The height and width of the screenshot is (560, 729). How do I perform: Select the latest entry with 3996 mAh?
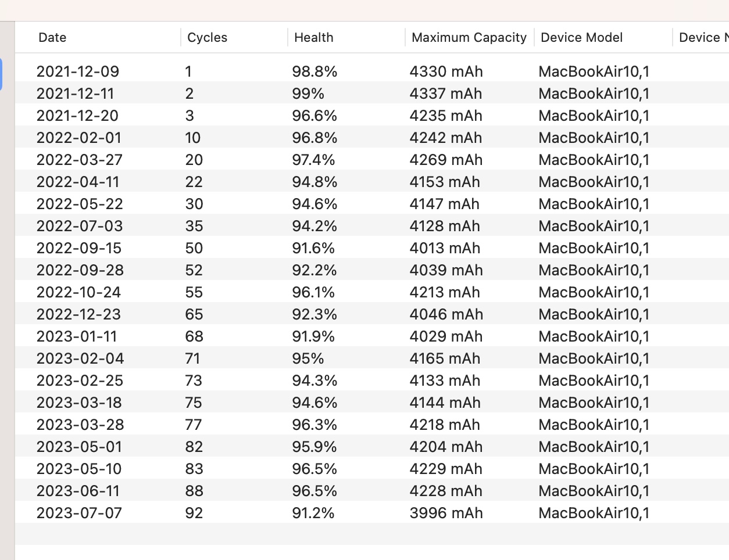click(446, 513)
